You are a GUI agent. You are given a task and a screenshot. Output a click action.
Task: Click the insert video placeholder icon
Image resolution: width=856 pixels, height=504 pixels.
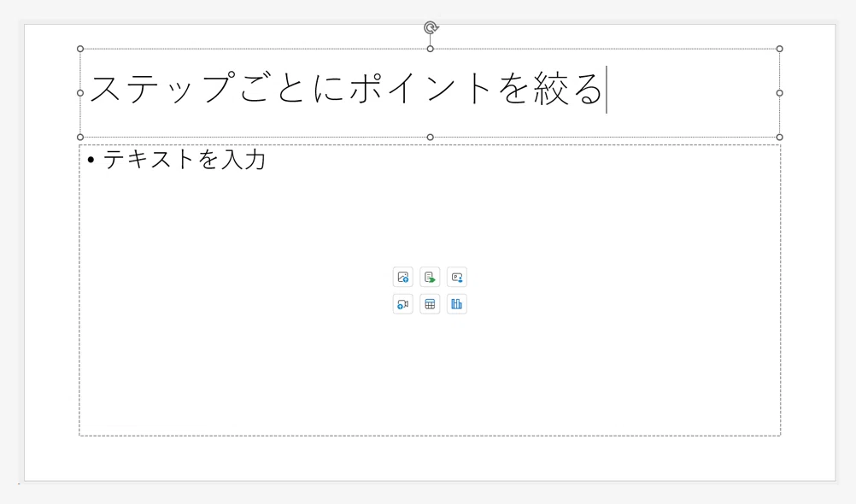(403, 304)
